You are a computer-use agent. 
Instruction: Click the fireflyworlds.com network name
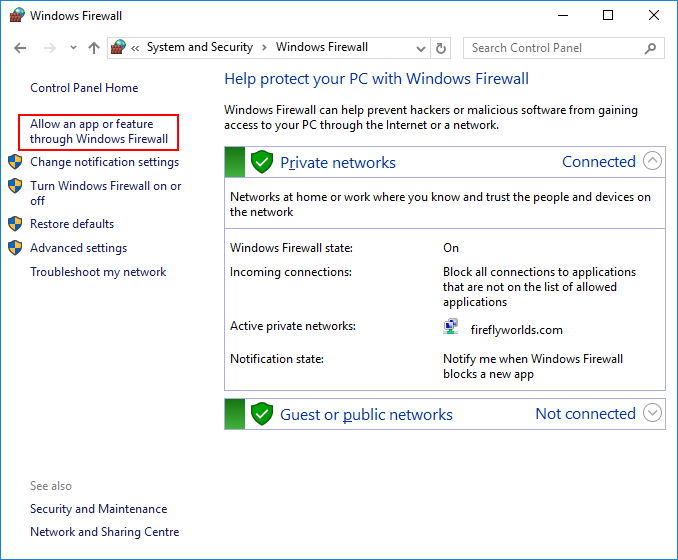(x=517, y=330)
